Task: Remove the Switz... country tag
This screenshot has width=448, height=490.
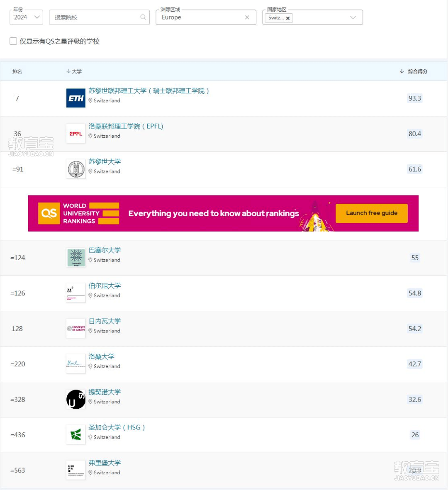Action: point(288,18)
